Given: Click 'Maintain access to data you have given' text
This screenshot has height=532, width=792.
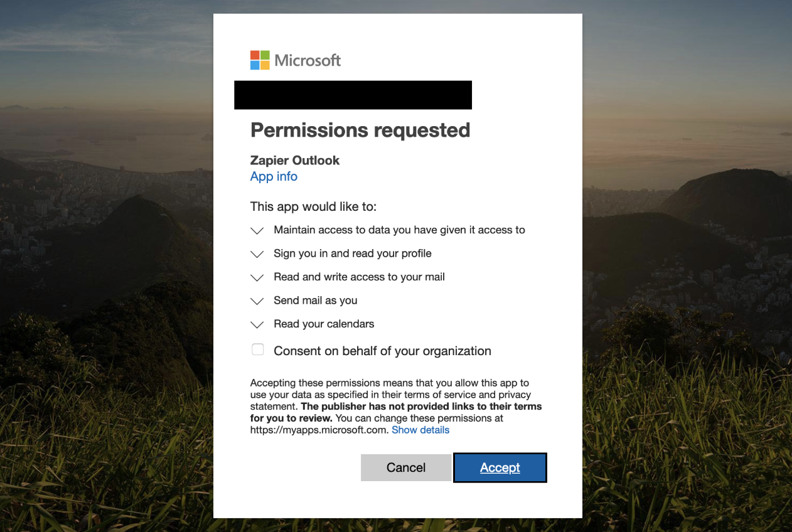Looking at the screenshot, I should [399, 230].
